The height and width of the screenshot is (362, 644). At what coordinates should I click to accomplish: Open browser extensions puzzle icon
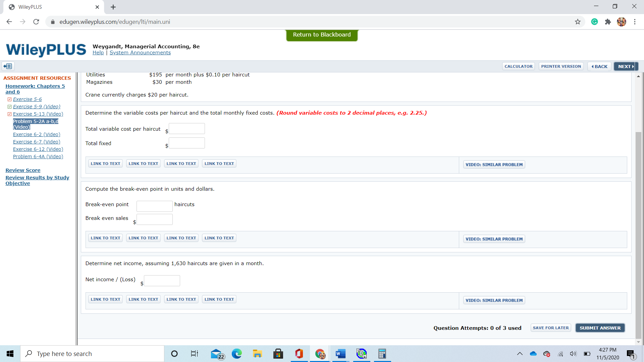608,22
